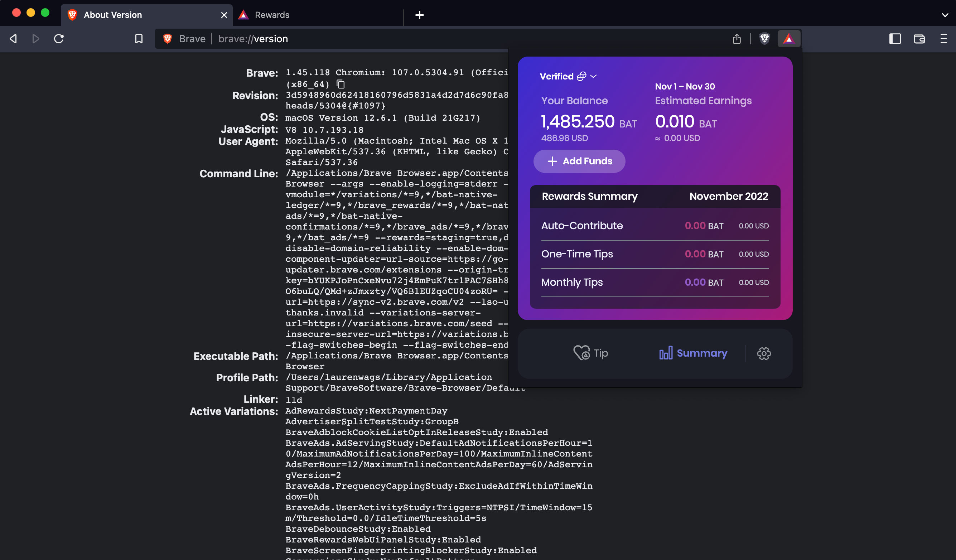Open the browser hamburger menu
Image resolution: width=956 pixels, height=560 pixels.
point(944,39)
